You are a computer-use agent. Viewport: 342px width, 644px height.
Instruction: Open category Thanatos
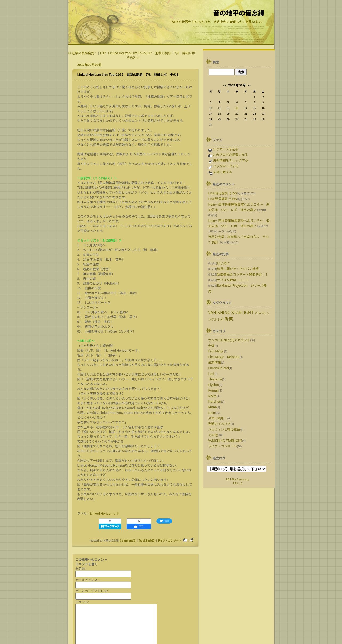(x=215, y=379)
